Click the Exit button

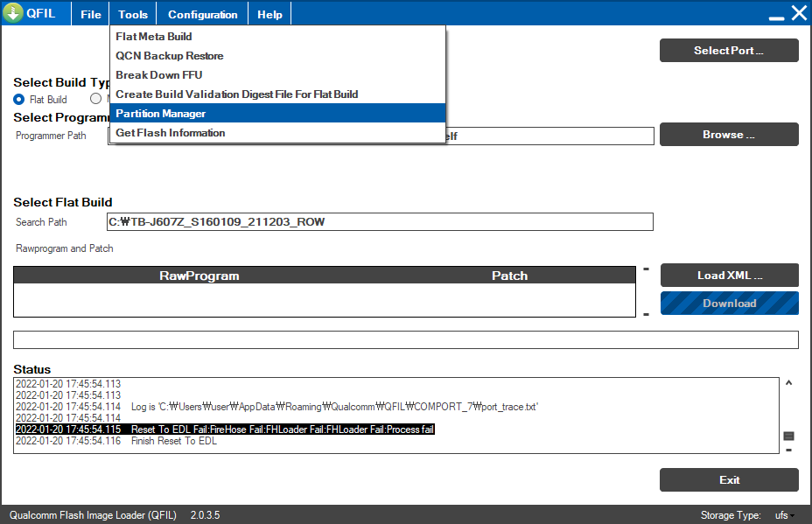click(x=729, y=479)
